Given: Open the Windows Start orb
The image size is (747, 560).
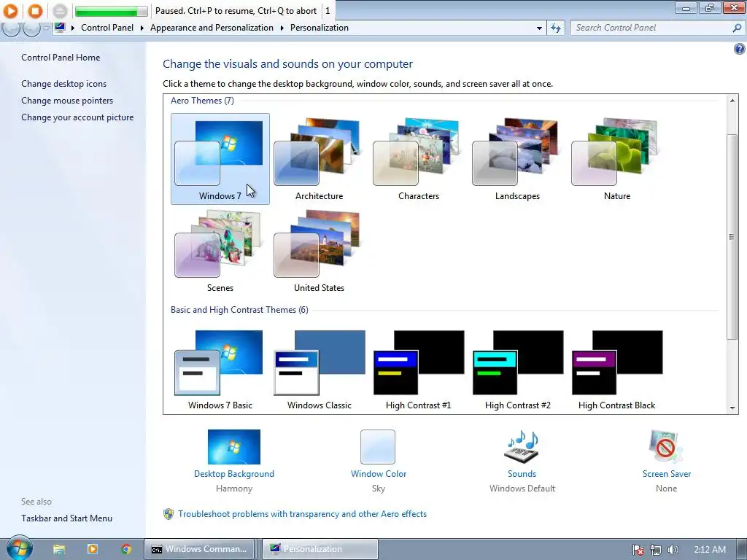Looking at the screenshot, I should 19,548.
